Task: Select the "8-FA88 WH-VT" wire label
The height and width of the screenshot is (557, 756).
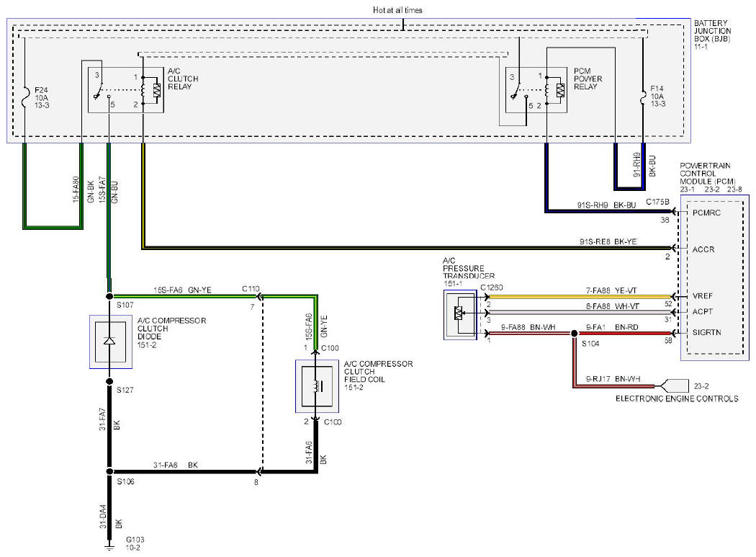Action: tap(612, 306)
